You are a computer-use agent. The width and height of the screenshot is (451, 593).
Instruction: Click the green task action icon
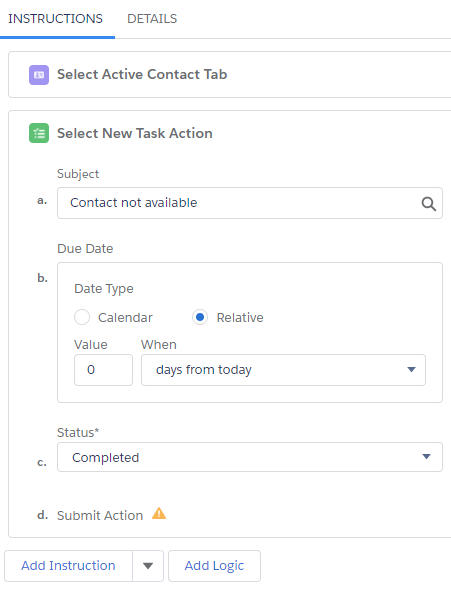point(39,133)
